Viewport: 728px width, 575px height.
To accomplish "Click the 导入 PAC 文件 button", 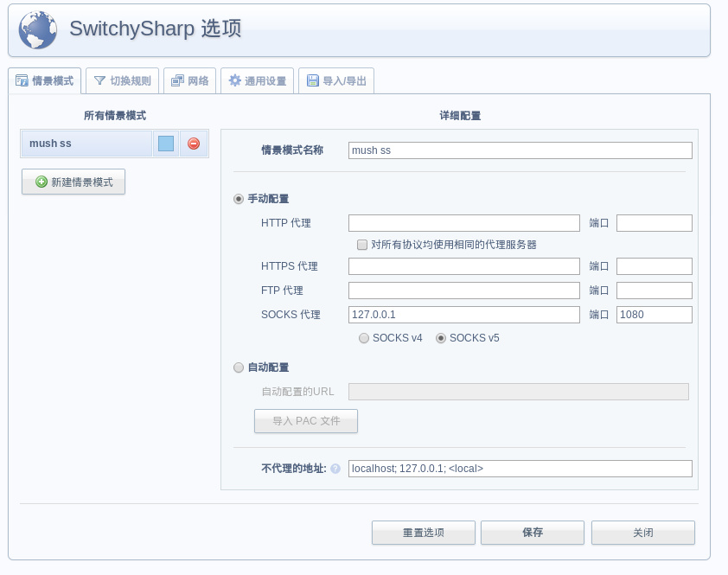I will (x=306, y=421).
